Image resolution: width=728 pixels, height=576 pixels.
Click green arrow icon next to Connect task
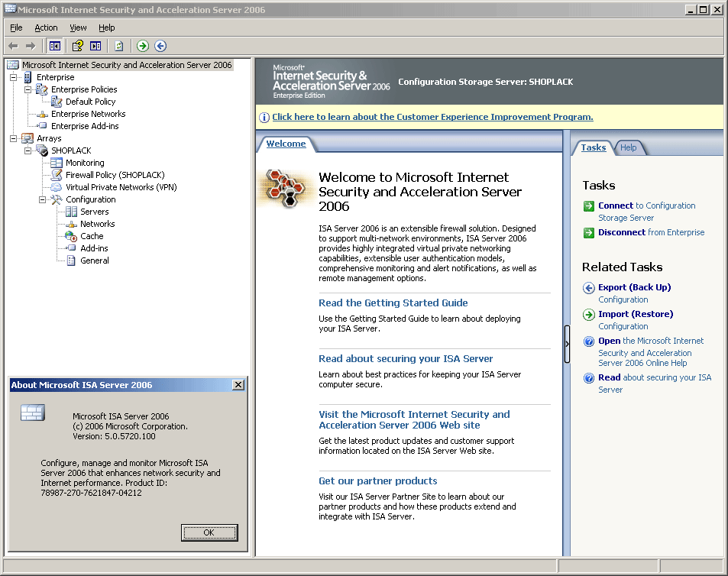click(x=589, y=206)
